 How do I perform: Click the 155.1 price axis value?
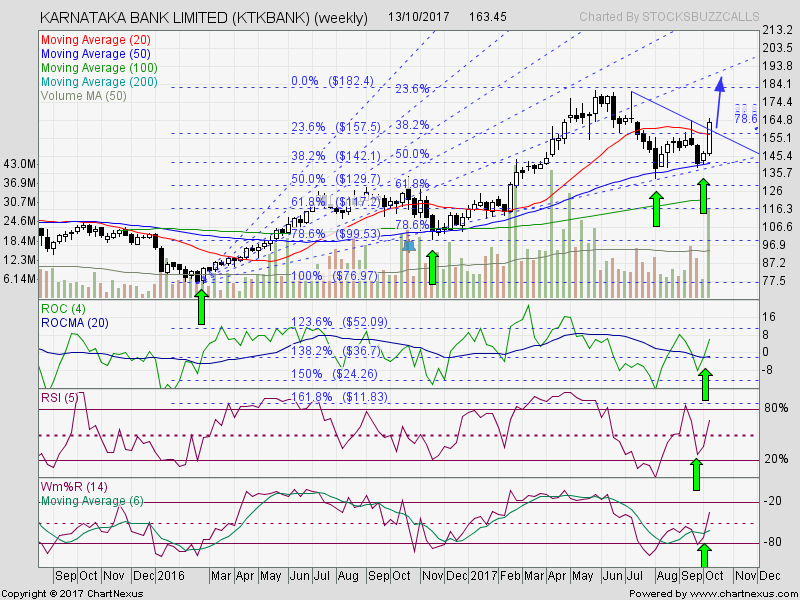(x=777, y=138)
